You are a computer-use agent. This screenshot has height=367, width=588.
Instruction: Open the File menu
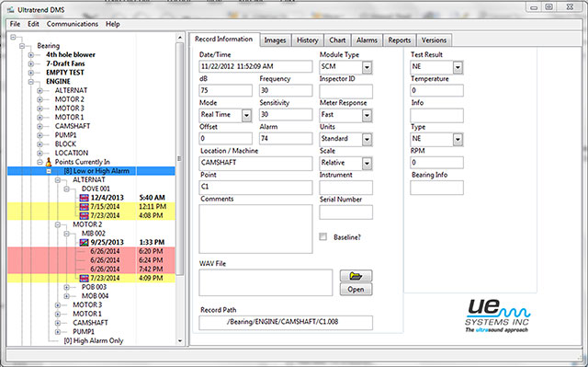(15, 24)
